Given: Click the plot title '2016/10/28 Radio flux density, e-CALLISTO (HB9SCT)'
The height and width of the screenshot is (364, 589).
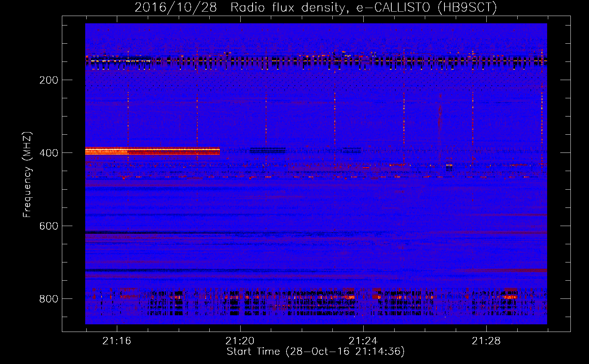Looking at the screenshot, I should 316,7.
